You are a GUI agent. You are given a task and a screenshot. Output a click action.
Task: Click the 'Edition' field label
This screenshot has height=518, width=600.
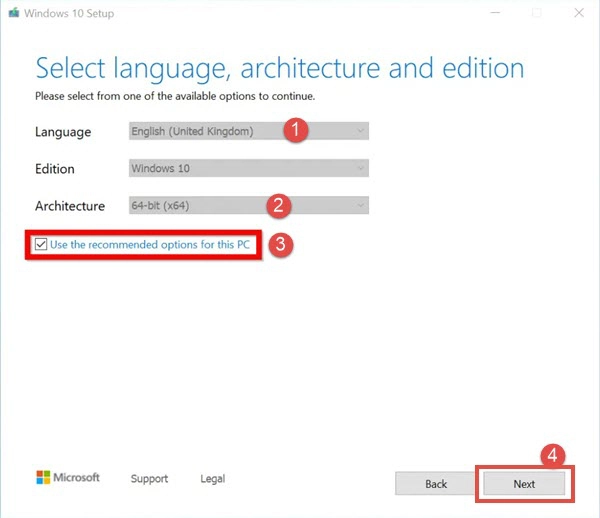55,169
